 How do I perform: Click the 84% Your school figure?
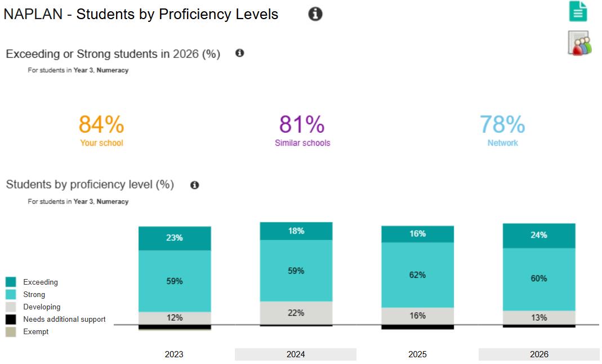pyautogui.click(x=101, y=124)
